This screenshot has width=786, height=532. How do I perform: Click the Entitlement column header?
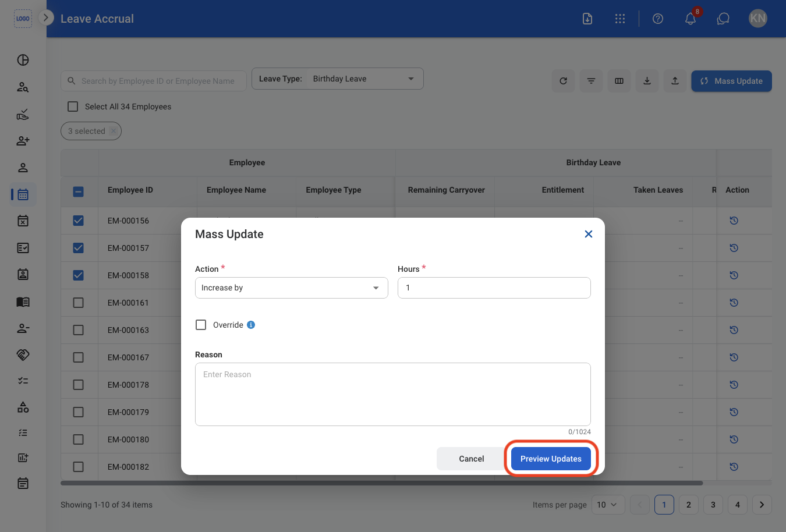click(x=563, y=190)
